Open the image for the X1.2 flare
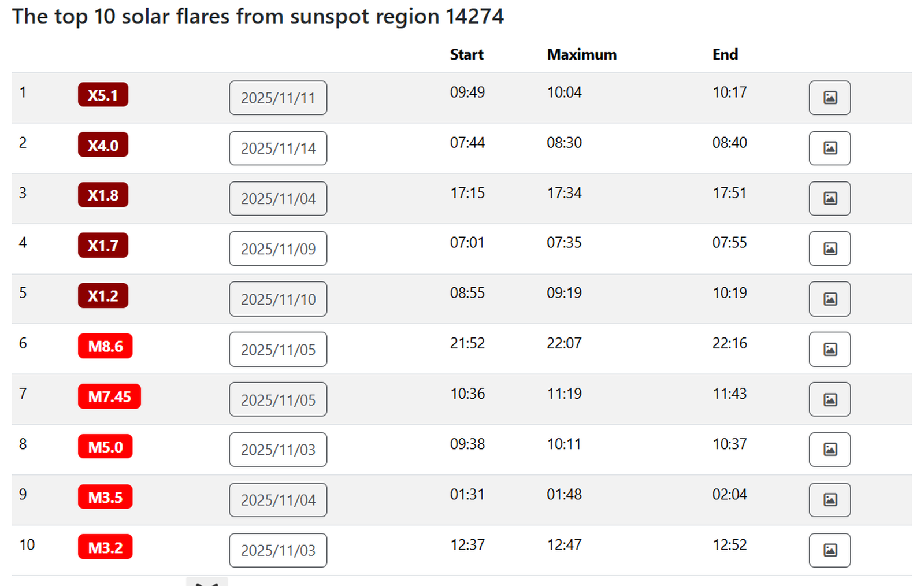 (x=829, y=299)
